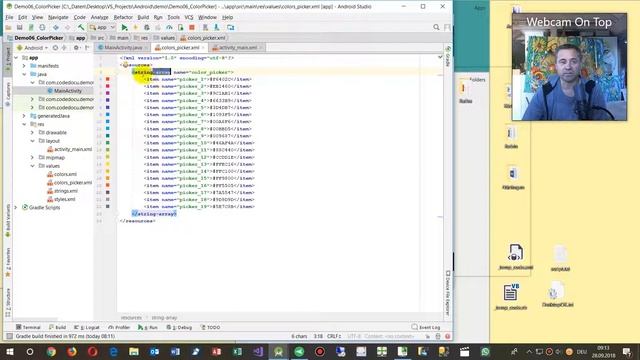
Task: Open the Profile app gauge icon
Action: coord(169,27)
